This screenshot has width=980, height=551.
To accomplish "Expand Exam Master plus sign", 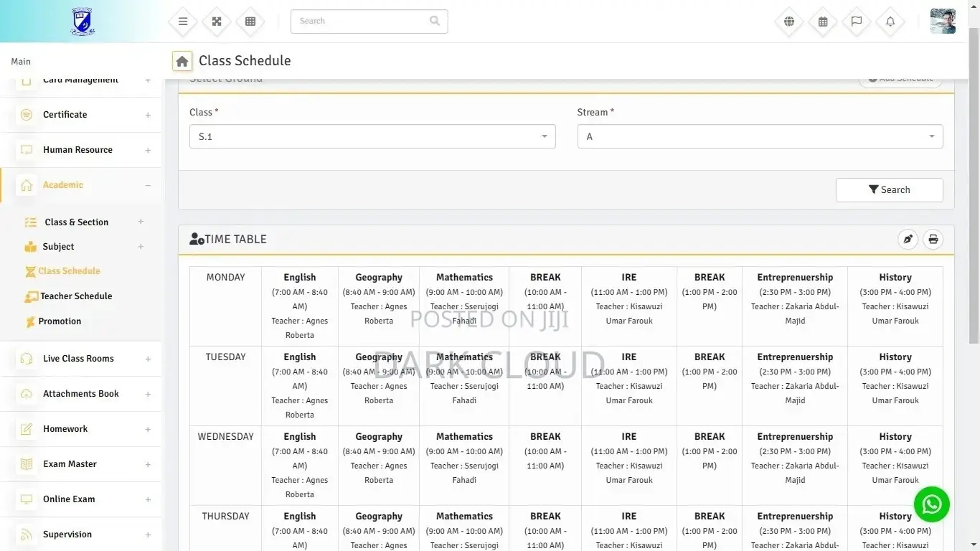I will [148, 464].
